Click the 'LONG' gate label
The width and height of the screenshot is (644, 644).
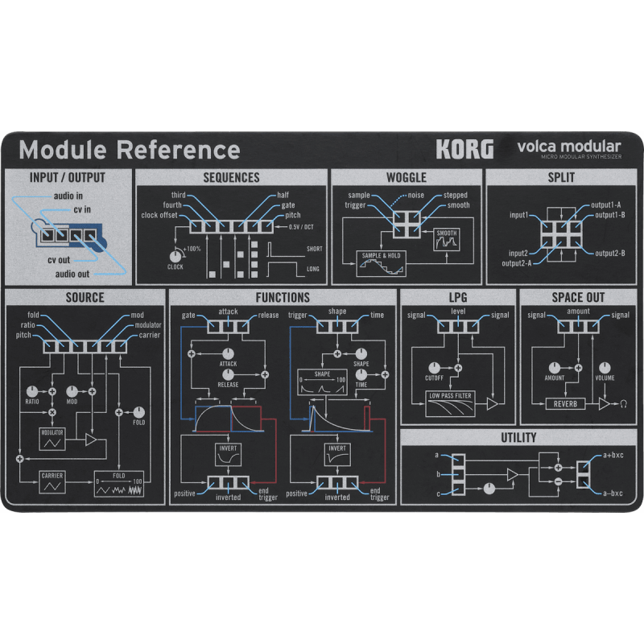[x=312, y=269]
